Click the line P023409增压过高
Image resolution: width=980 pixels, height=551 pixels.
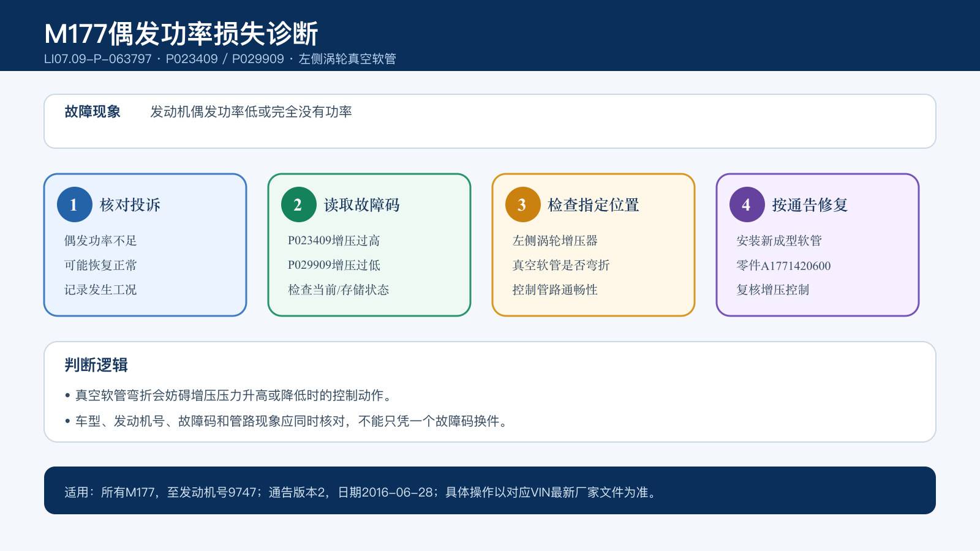click(334, 241)
